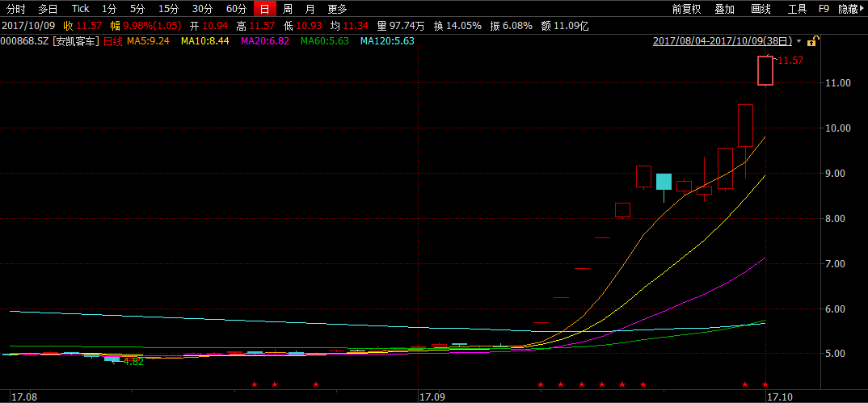Click the 2017/08/04-2017/10/09(38日) date range link
The width and height of the screenshot is (868, 403).
pyautogui.click(x=723, y=41)
